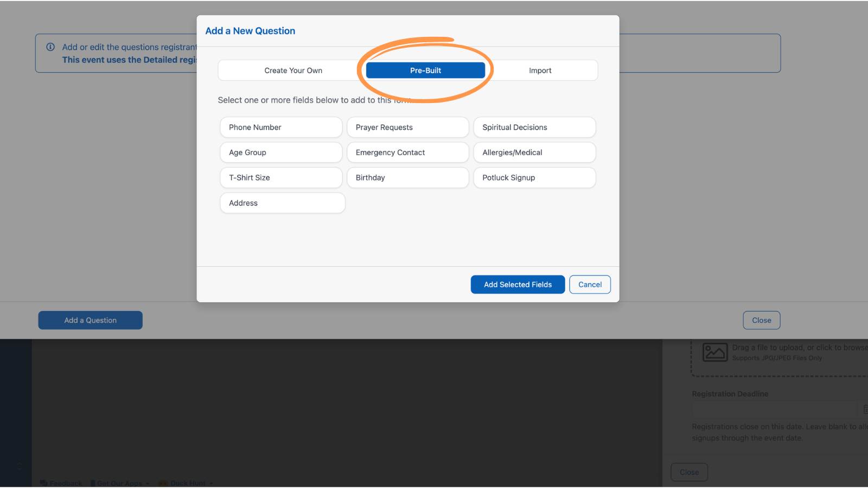The image size is (868, 488).
Task: Expand the Get Our Apps dropdown
Action: click(x=119, y=483)
